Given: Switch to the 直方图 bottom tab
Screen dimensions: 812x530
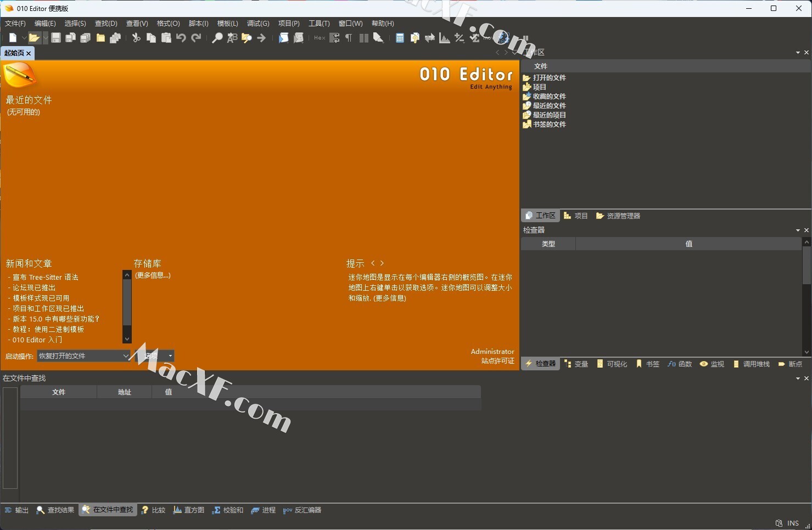Looking at the screenshot, I should (x=189, y=510).
